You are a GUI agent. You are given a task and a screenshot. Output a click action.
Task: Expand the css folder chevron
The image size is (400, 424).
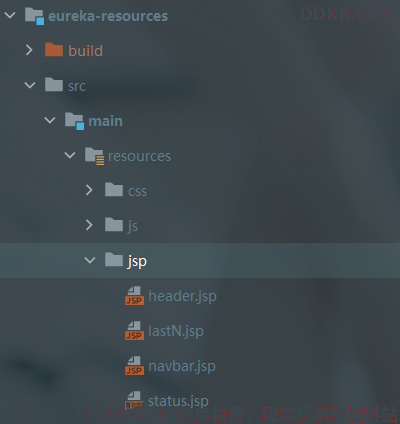click(x=89, y=190)
